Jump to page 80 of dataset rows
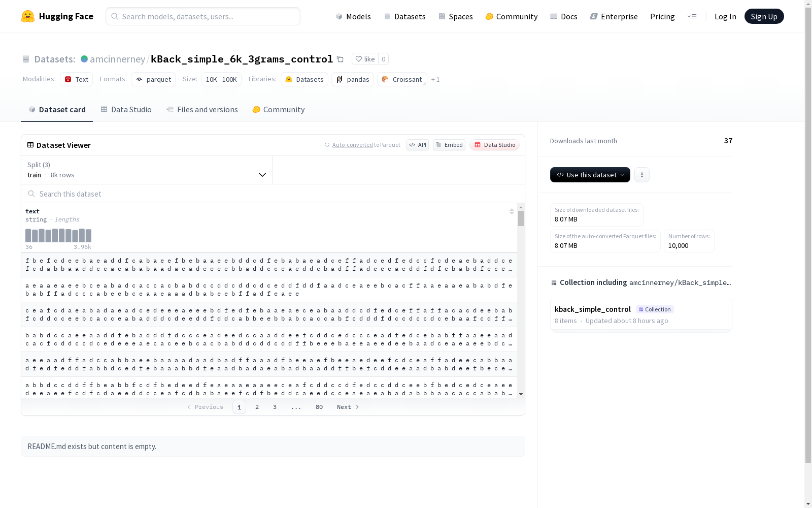 coord(319,407)
